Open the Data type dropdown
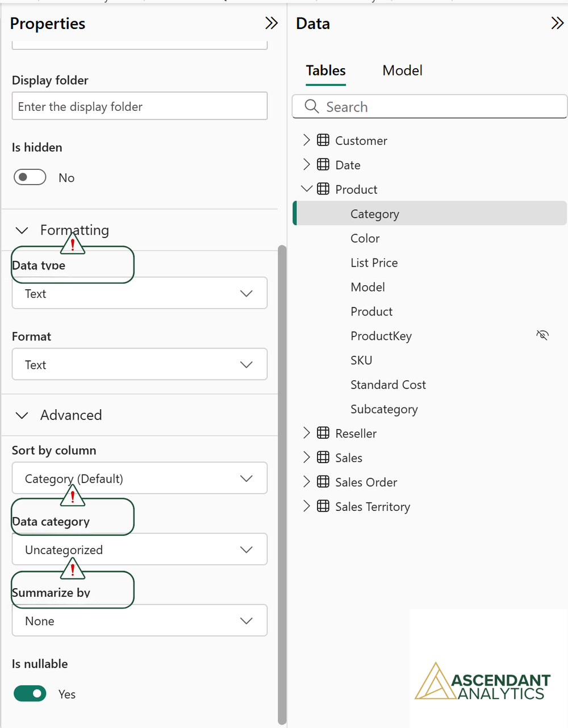The height and width of the screenshot is (728, 568). [x=140, y=293]
